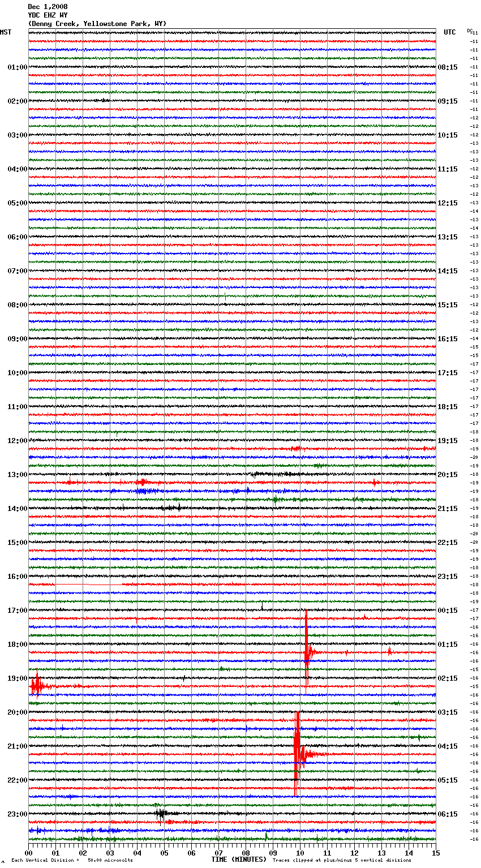This screenshot has width=481, height=868.
Task: Click the 12:15 UTC time label
Action: pos(448,203)
